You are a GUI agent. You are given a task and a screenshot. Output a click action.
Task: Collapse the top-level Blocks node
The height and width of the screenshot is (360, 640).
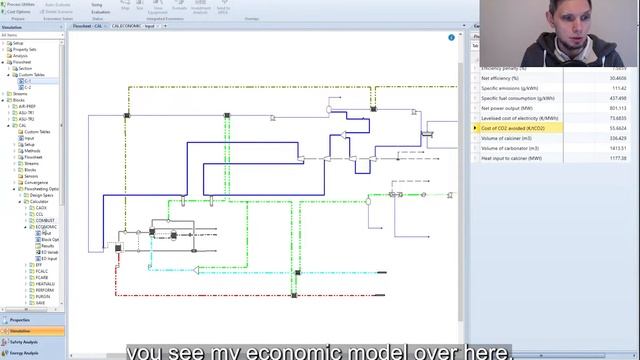click(3, 100)
